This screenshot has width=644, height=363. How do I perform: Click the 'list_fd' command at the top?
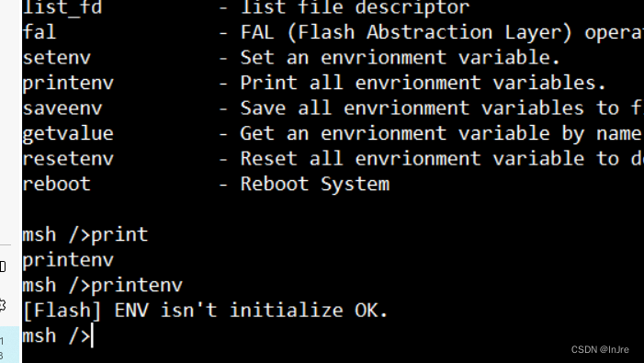pos(62,7)
